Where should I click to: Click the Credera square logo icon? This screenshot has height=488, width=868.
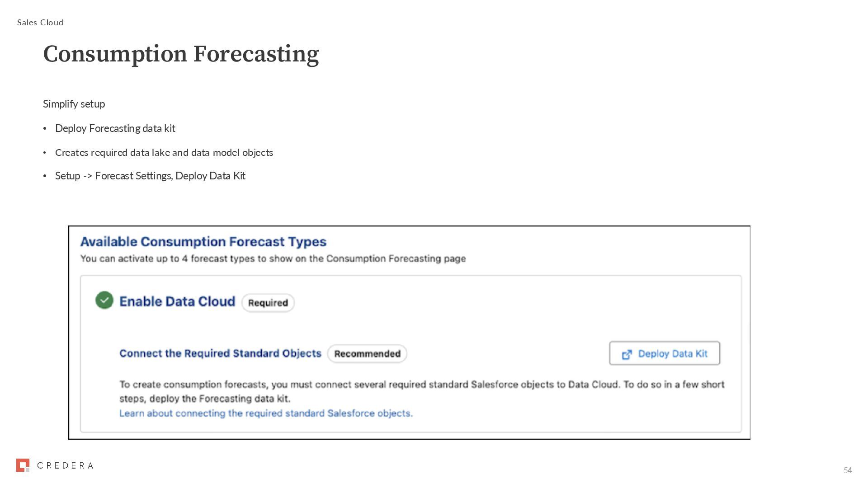(x=23, y=465)
